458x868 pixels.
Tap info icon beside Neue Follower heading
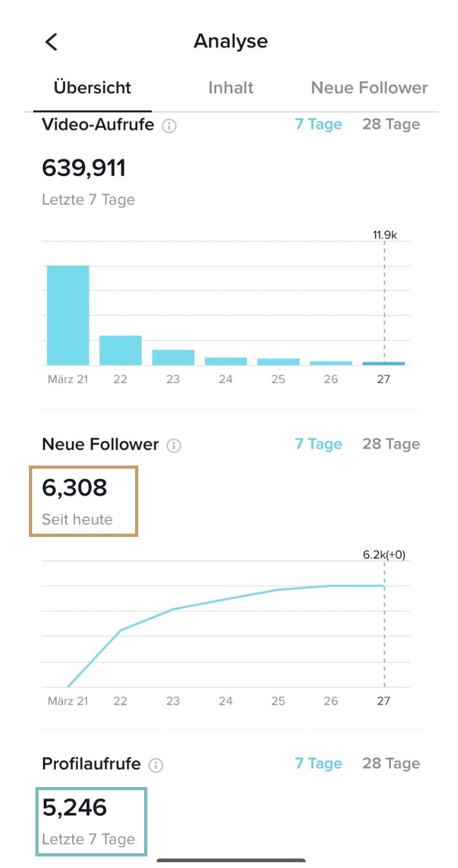point(174,445)
